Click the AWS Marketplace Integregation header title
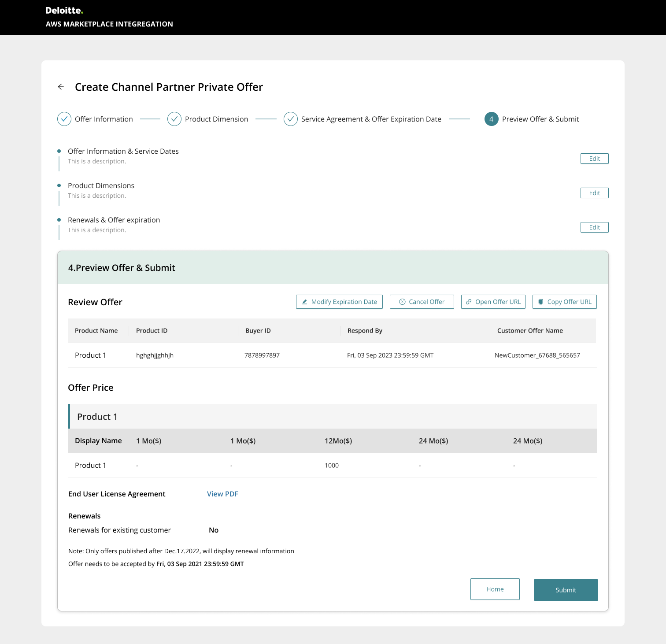This screenshot has height=644, width=666. point(109,24)
